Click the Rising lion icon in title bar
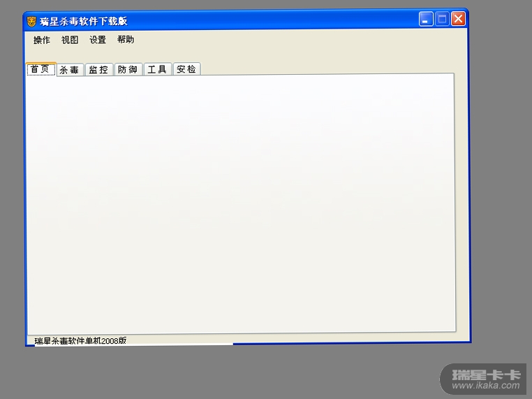 pyautogui.click(x=31, y=22)
